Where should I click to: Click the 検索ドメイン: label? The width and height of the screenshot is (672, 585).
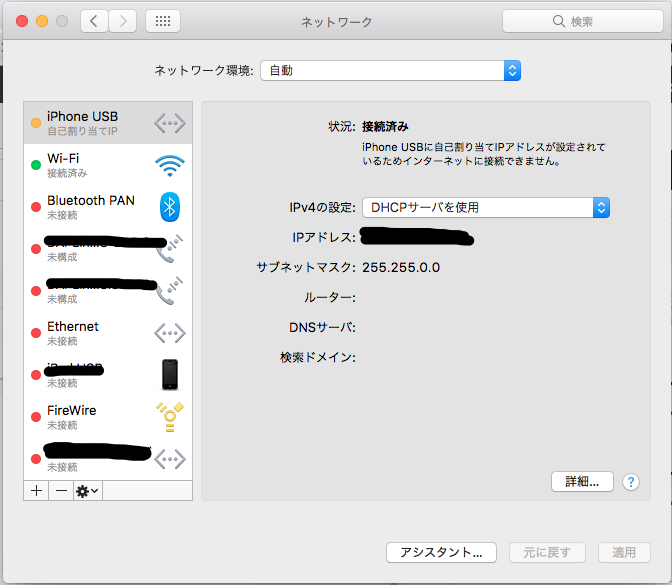coord(318,357)
